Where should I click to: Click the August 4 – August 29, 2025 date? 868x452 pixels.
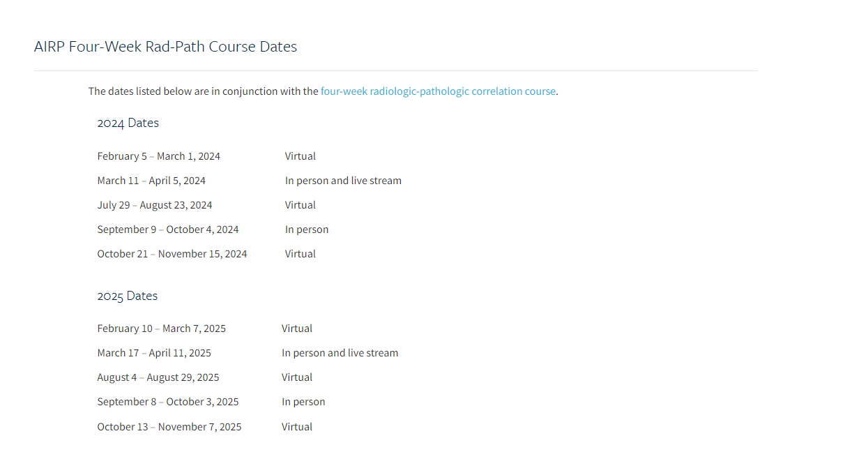158,377
